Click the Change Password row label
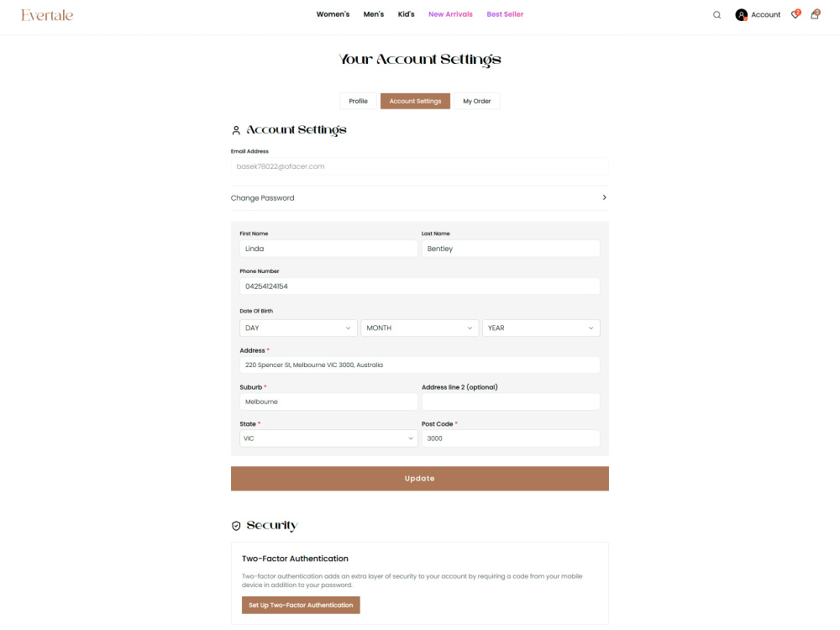This screenshot has height=630, width=840. pos(262,198)
